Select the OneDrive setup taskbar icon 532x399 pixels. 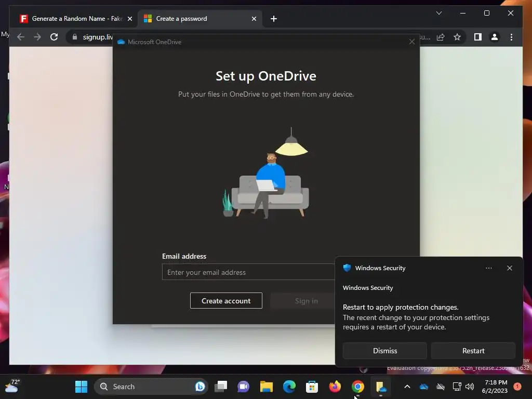click(x=381, y=387)
